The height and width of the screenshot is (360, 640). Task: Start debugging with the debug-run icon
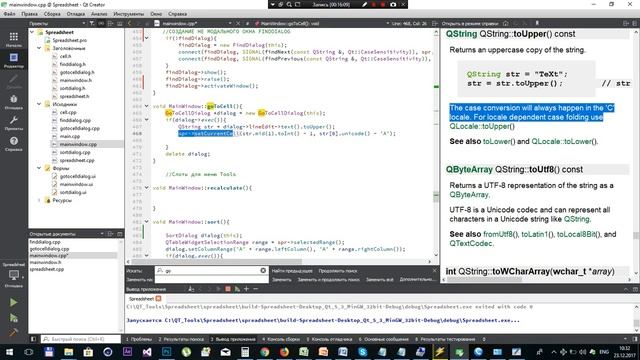13,318
